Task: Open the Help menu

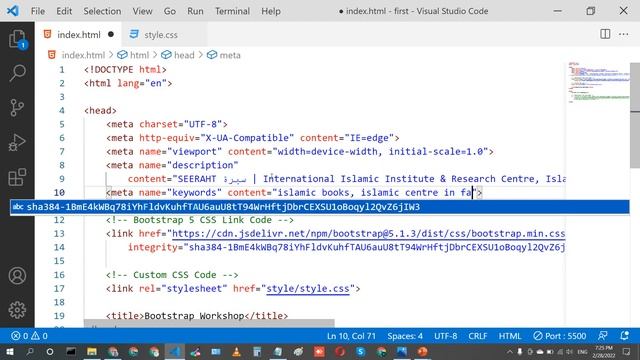Action: coord(271,11)
